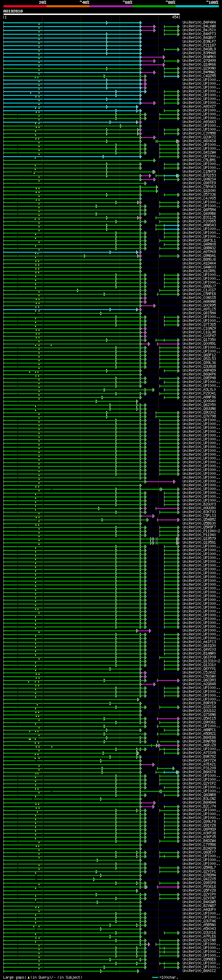This screenshot has height=980, width=222.
Task: Select the AU192010 query name
Action: (x=13, y=11)
